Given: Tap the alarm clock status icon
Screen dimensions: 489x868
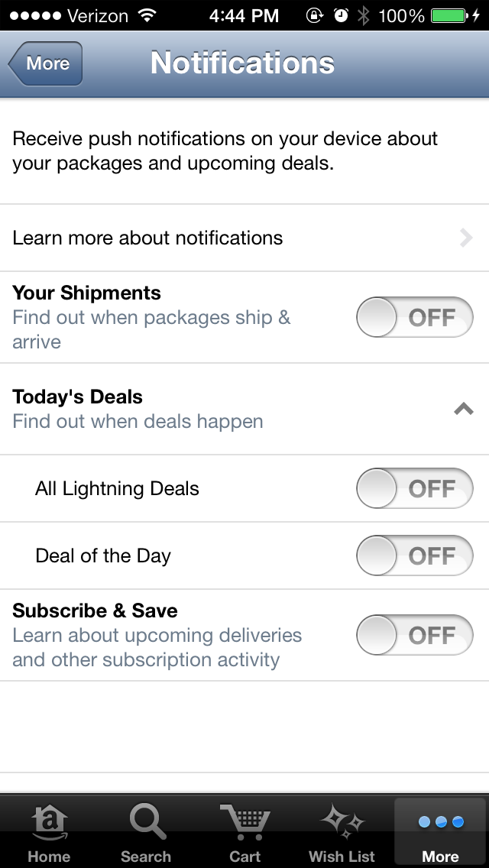Looking at the screenshot, I should (x=342, y=14).
